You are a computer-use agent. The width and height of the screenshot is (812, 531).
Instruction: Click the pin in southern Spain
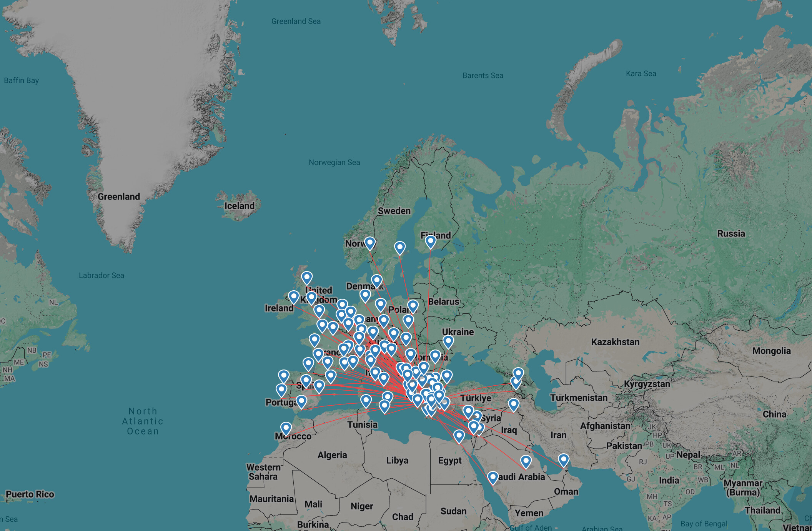click(x=301, y=401)
